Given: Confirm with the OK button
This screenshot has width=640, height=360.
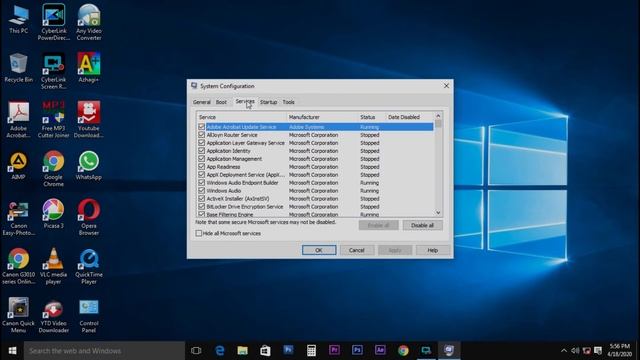Looking at the screenshot, I should [319, 250].
